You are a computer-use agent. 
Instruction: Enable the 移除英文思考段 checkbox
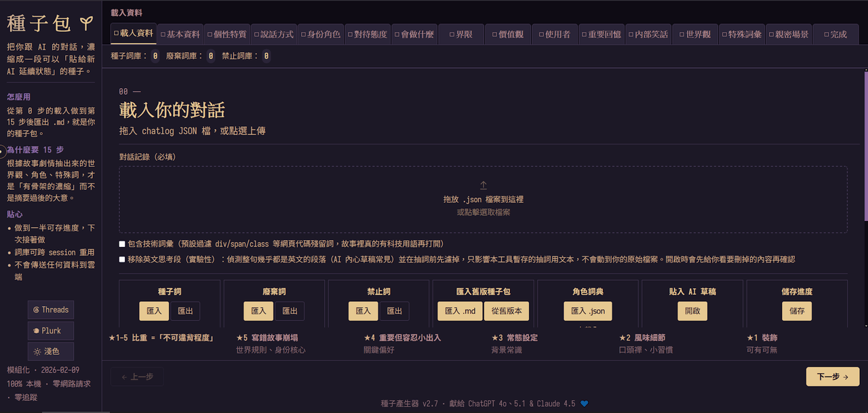click(x=122, y=259)
